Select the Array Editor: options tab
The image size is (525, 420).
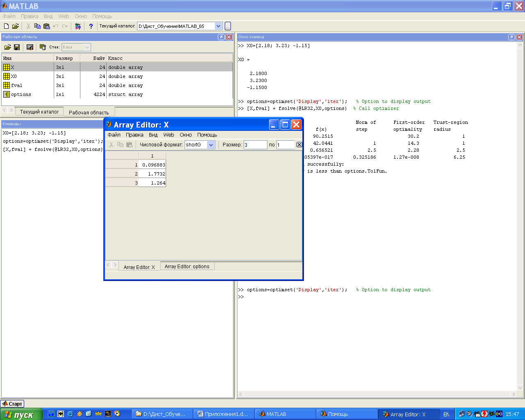tap(187, 267)
